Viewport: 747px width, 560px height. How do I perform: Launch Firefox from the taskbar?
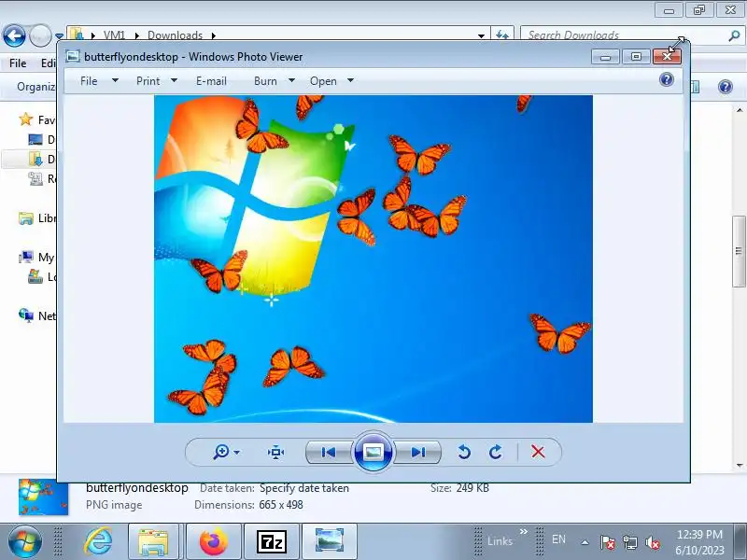pyautogui.click(x=214, y=542)
